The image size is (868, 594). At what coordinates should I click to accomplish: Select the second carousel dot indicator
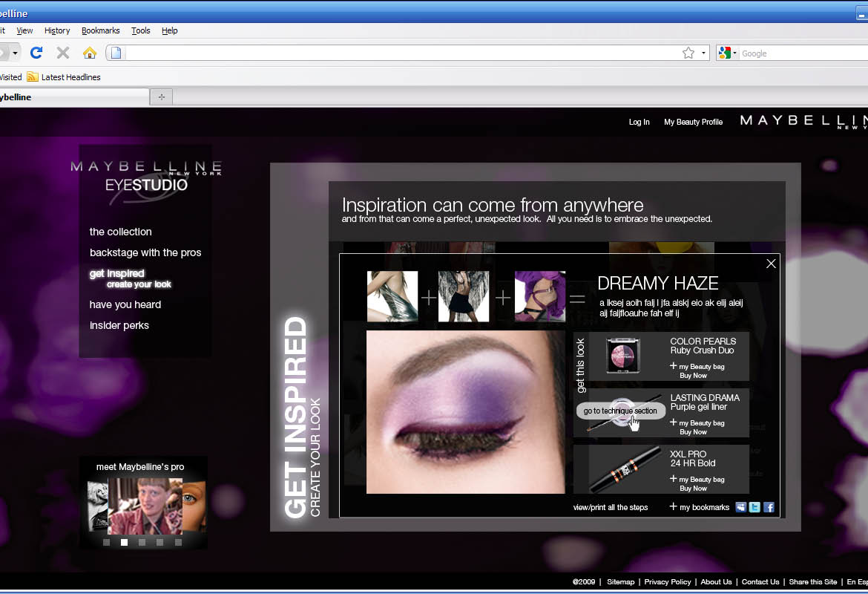coord(125,543)
